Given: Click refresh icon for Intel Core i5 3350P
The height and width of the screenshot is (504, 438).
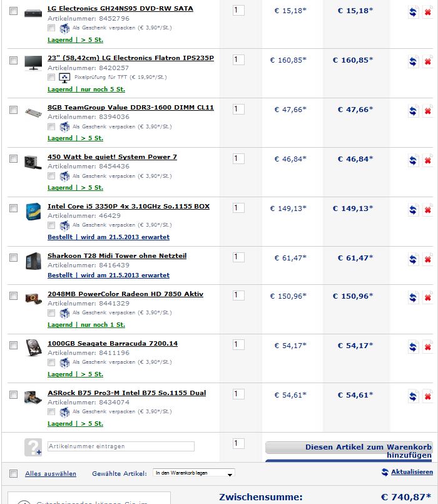Looking at the screenshot, I should click(413, 210).
